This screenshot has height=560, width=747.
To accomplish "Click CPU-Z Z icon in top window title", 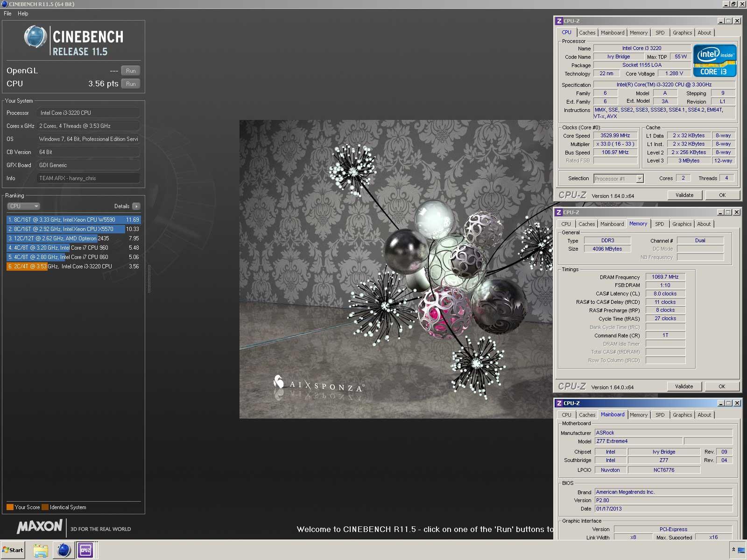I will click(x=559, y=21).
